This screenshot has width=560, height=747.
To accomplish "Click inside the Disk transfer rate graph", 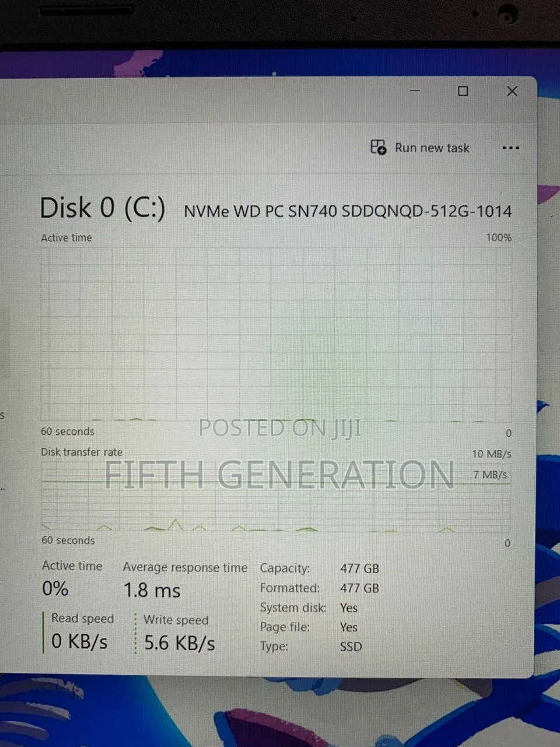I will click(x=276, y=496).
